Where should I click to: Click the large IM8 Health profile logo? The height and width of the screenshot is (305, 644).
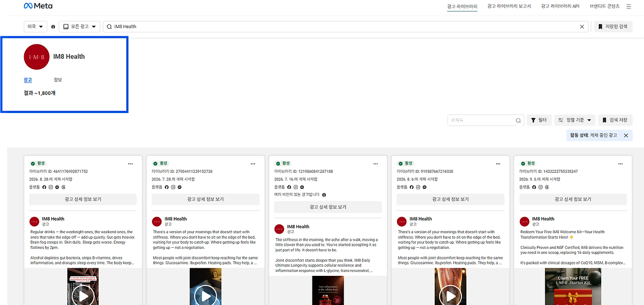pos(37,57)
